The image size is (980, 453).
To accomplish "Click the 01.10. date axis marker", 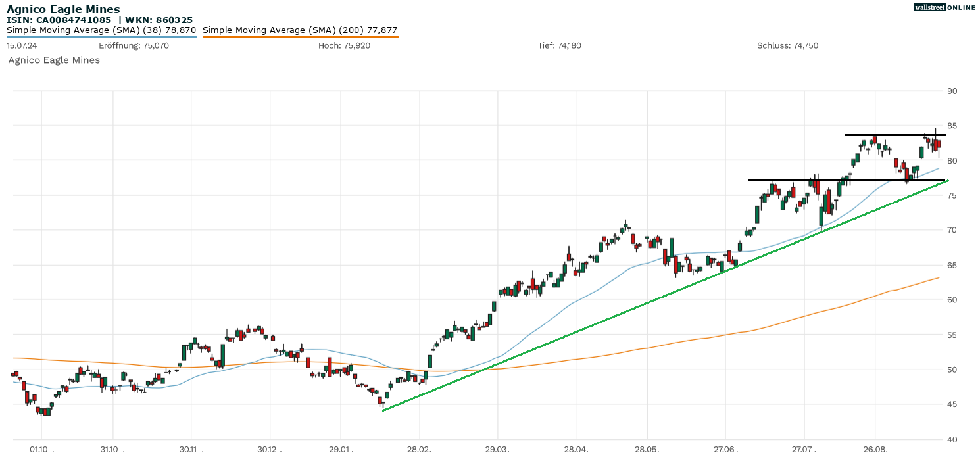I will (41, 450).
